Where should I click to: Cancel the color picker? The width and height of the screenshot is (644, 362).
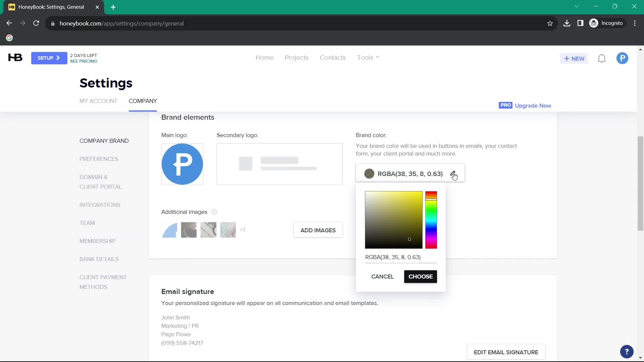pos(382,277)
